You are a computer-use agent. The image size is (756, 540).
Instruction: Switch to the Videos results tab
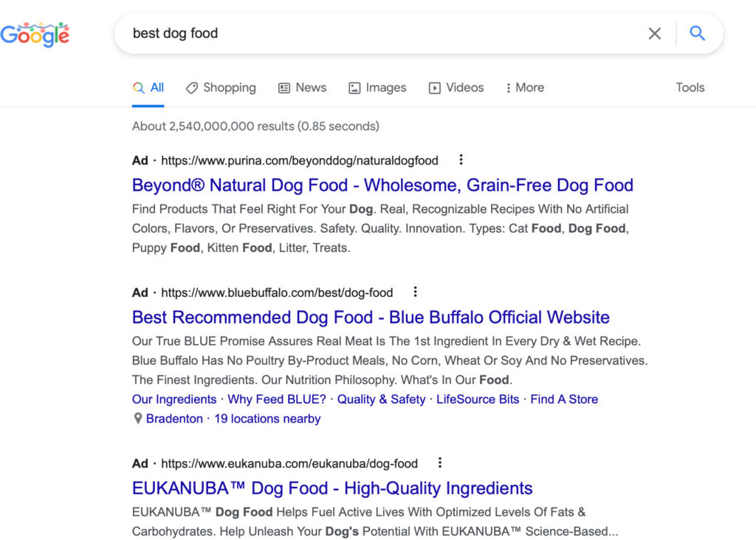click(x=456, y=88)
